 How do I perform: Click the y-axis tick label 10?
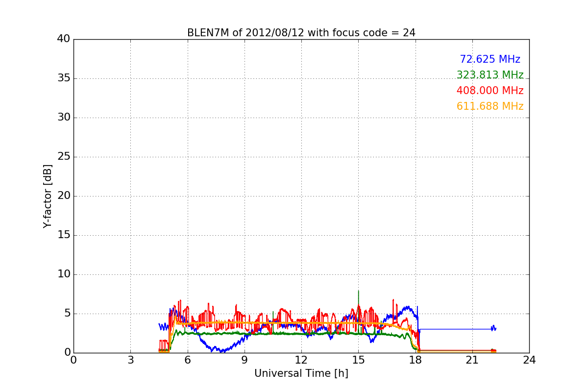pyautogui.click(x=63, y=274)
